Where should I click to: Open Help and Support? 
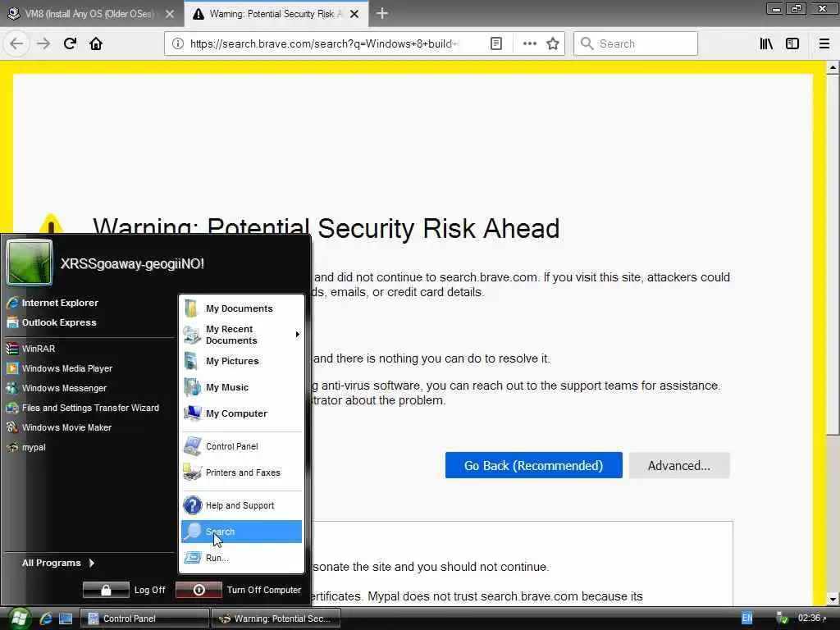coord(242,505)
